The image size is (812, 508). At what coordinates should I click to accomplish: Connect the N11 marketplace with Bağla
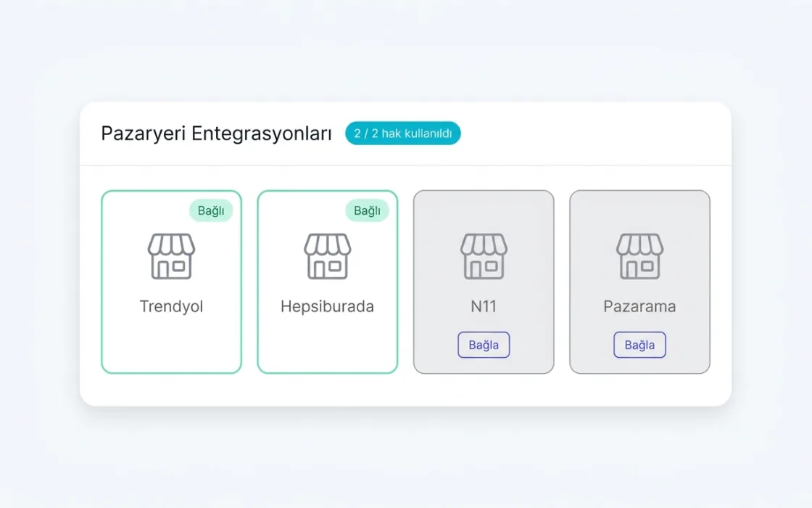click(x=484, y=345)
